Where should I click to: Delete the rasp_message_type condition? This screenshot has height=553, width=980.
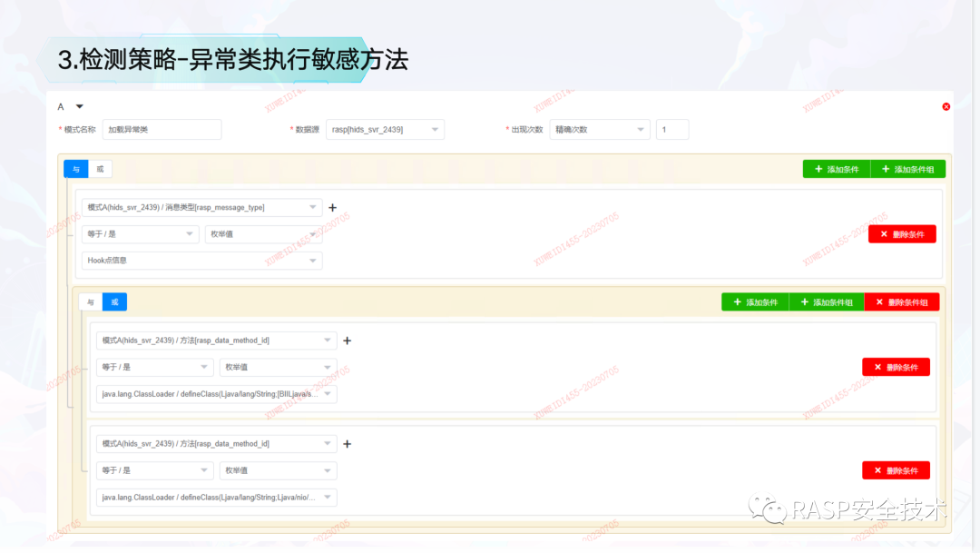902,234
